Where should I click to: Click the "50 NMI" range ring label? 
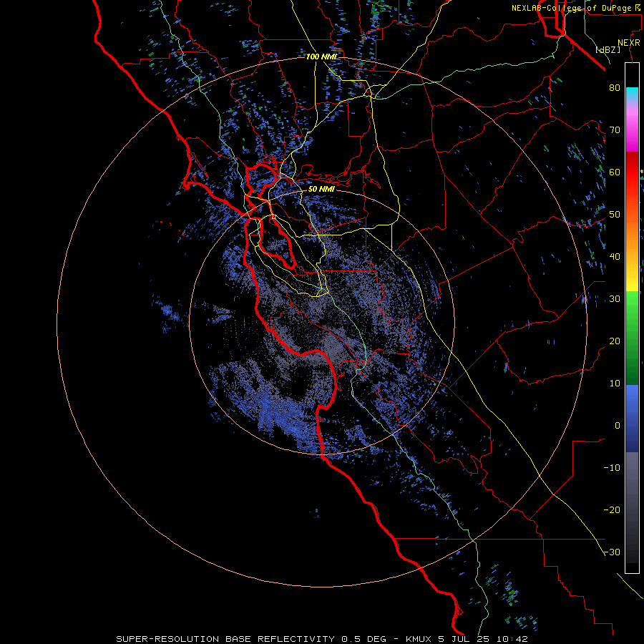click(x=321, y=190)
